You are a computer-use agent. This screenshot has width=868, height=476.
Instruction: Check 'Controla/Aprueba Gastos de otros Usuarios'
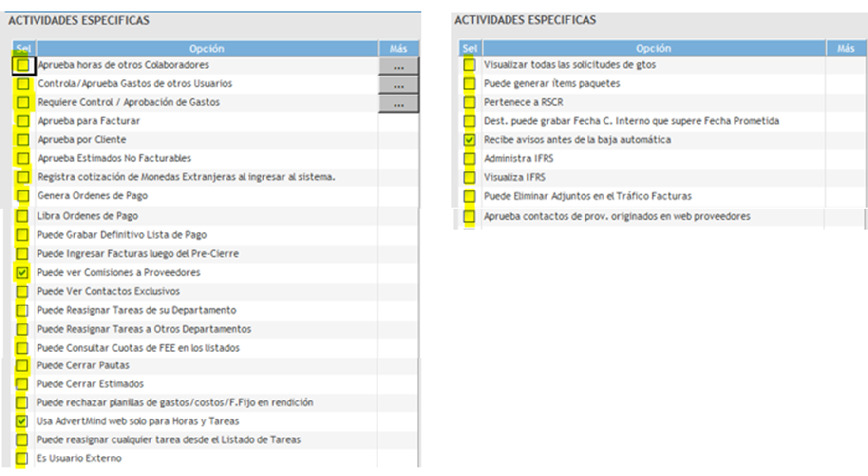tap(23, 84)
